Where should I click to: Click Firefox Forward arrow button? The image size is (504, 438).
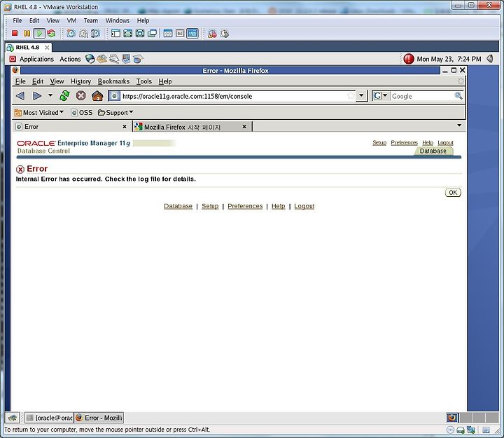click(37, 96)
